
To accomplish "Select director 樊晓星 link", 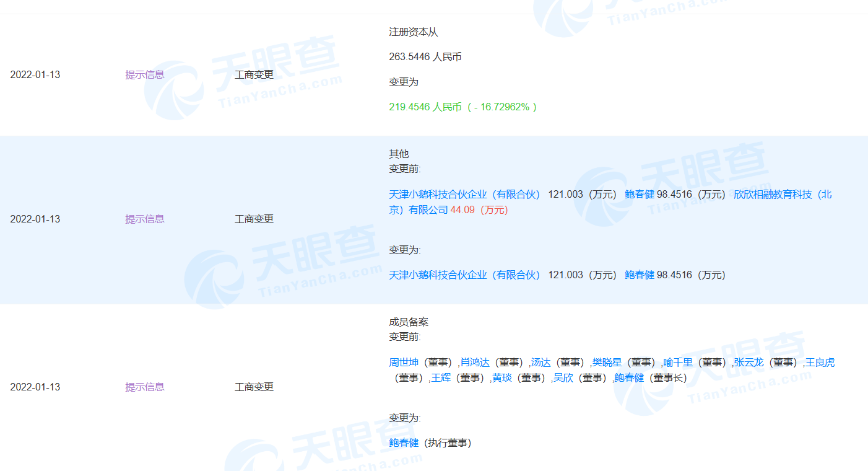I will tap(607, 363).
